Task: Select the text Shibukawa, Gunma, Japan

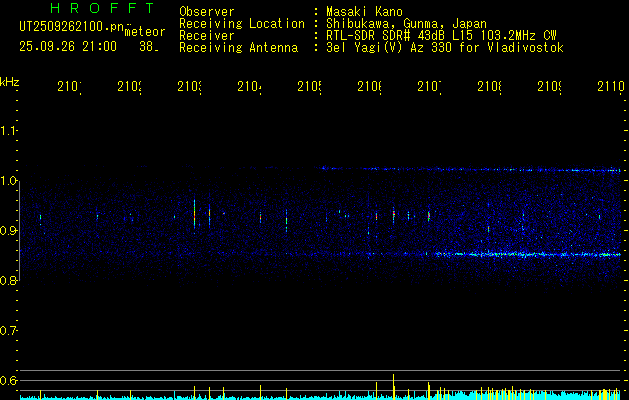Action: tap(406, 24)
